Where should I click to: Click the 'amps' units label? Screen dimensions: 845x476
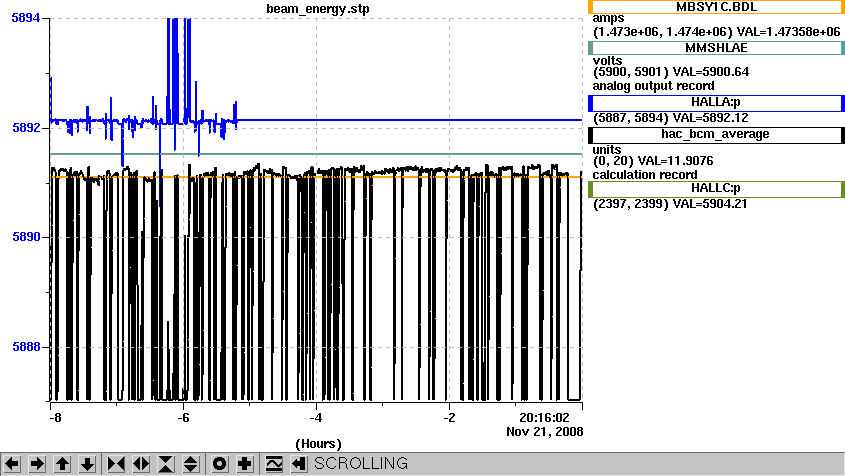click(x=608, y=18)
